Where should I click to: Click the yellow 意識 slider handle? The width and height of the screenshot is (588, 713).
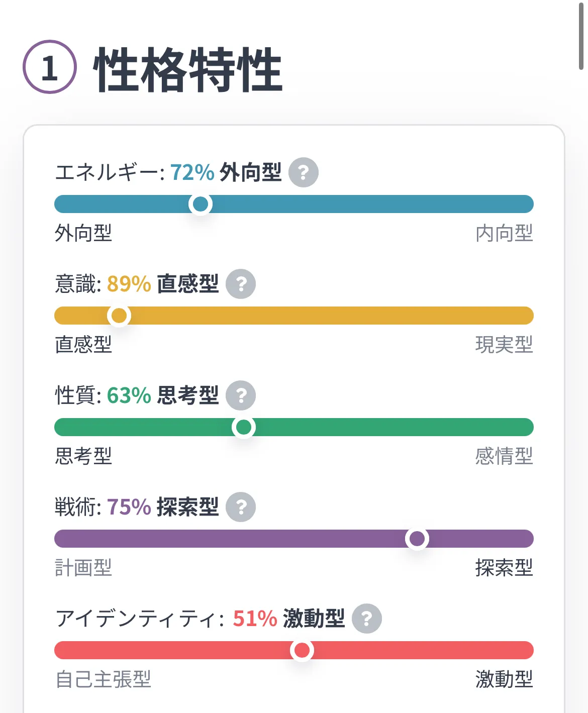[119, 316]
